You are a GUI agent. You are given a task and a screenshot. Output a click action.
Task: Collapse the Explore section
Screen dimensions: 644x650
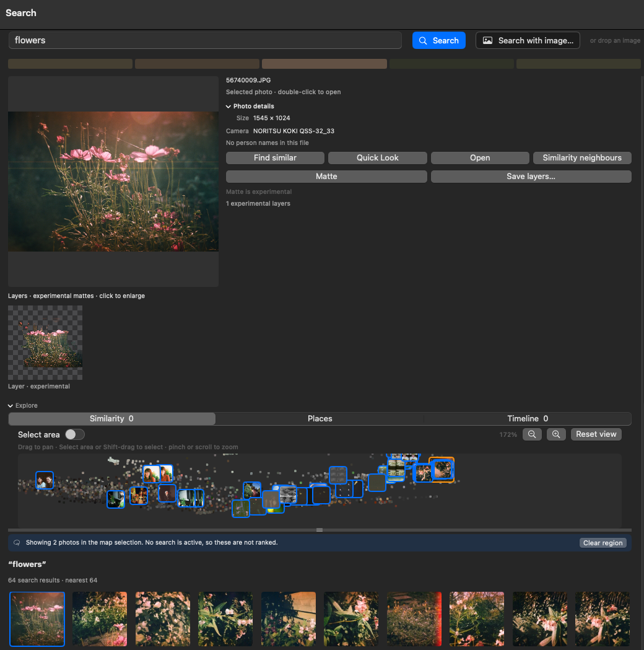point(11,406)
